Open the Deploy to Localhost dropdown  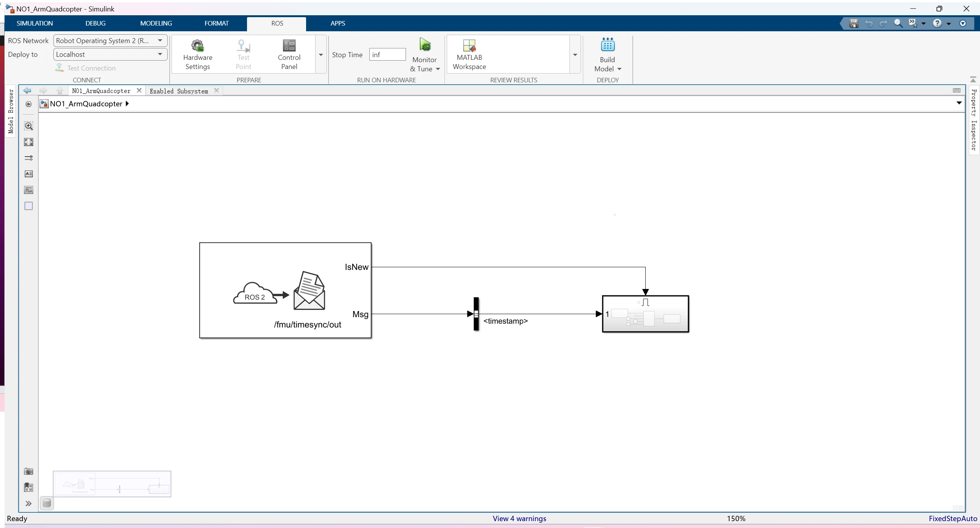tap(110, 55)
